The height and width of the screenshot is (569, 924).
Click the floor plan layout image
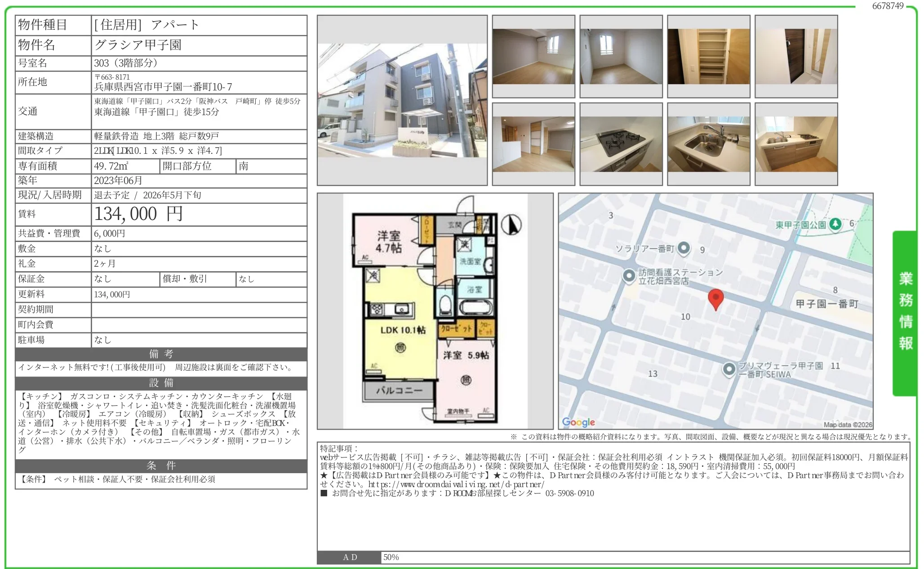tap(435, 311)
